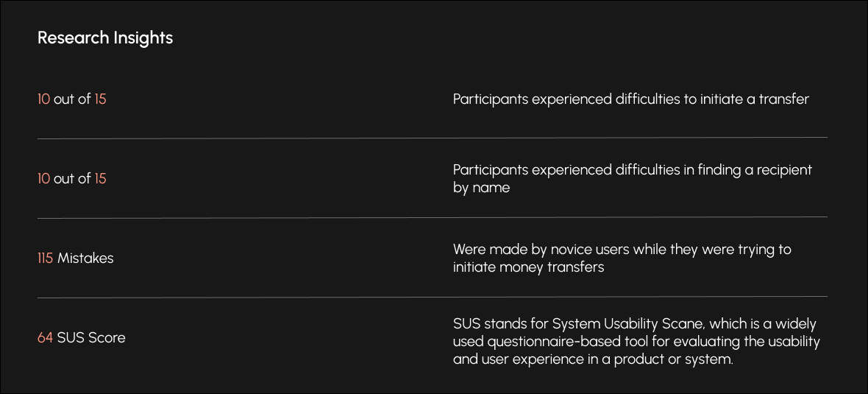Image resolution: width=868 pixels, height=394 pixels.
Task: Click the divider line below the first insight row
Action: coord(433,138)
